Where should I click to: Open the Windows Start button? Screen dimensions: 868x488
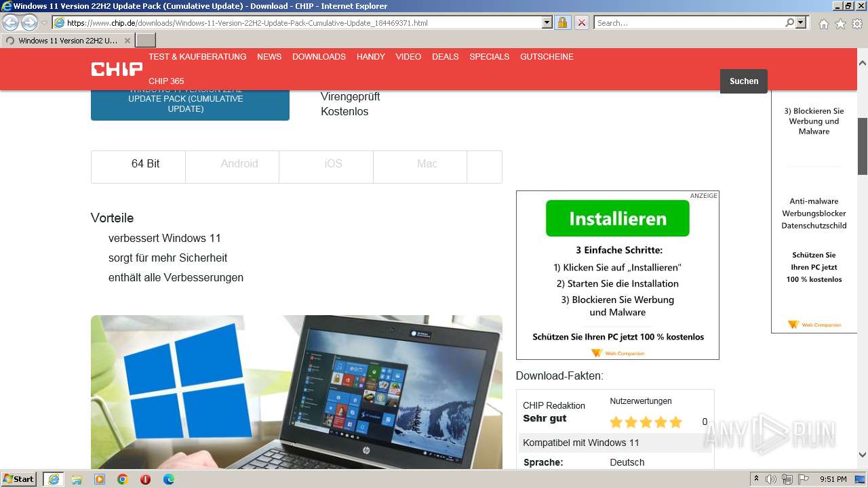click(19, 479)
